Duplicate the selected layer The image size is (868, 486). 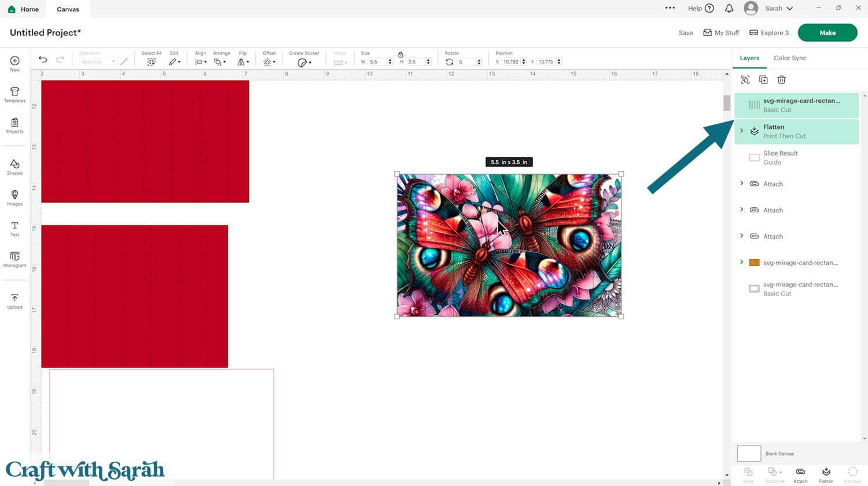(763, 80)
